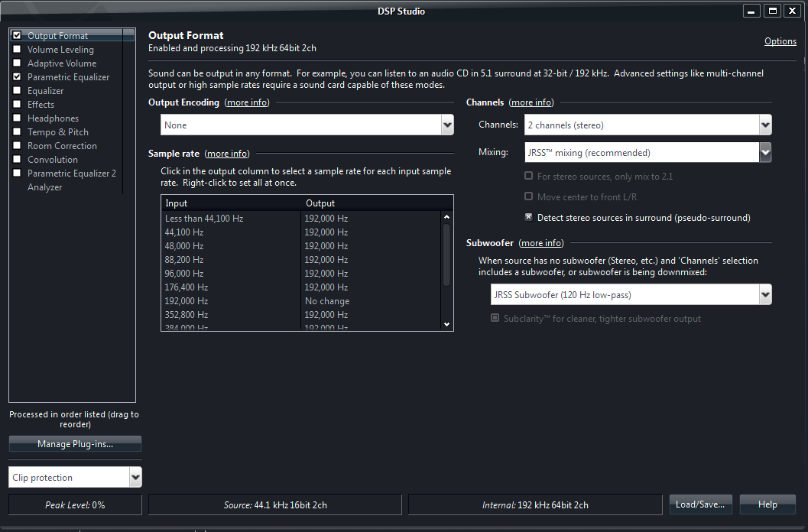808x532 pixels.
Task: Disable the Parametric Equalizer checkbox
Action: 17,77
